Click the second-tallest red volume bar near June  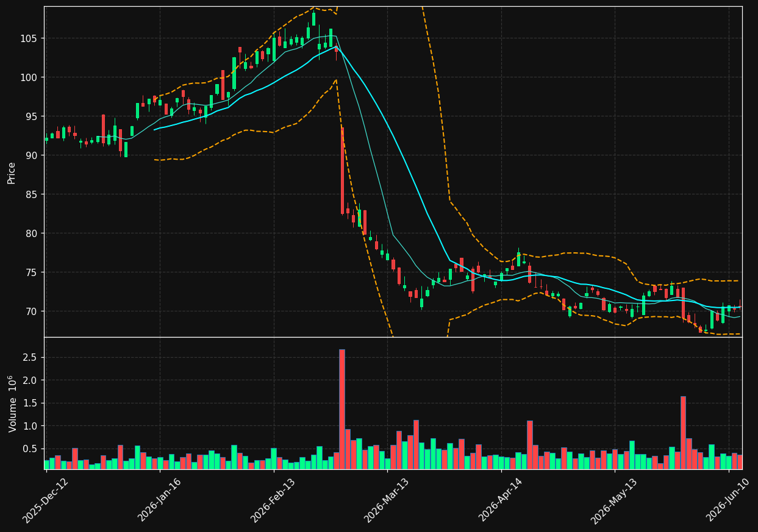(x=683, y=433)
